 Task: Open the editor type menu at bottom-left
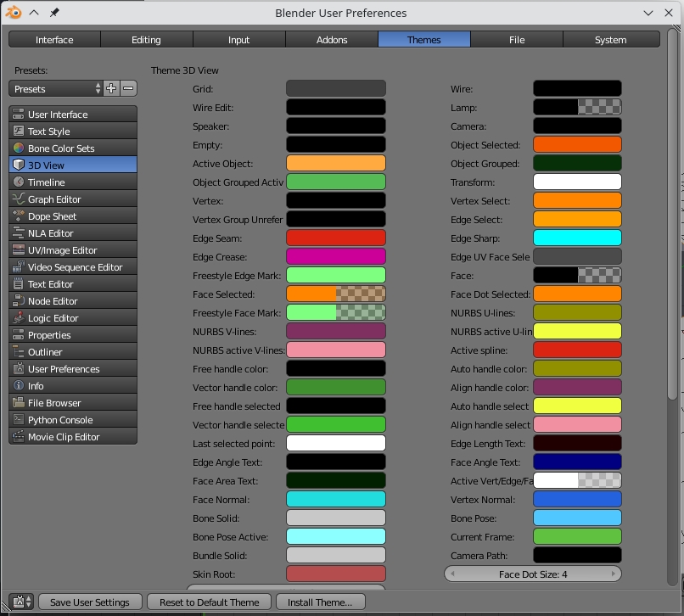(x=21, y=602)
